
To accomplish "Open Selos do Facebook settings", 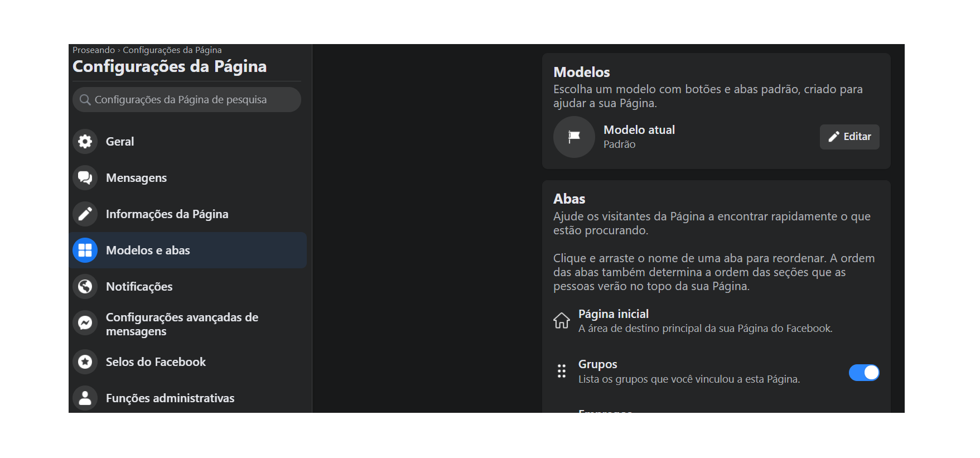I will click(x=187, y=361).
